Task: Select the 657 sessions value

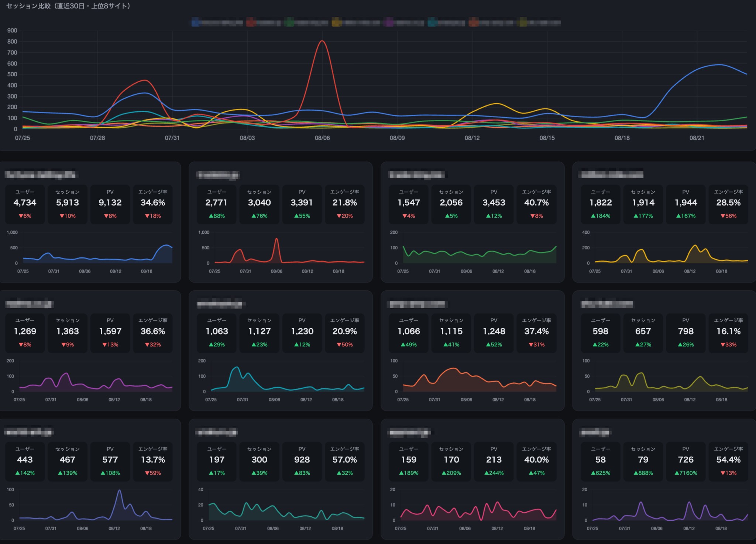Action: tap(643, 331)
